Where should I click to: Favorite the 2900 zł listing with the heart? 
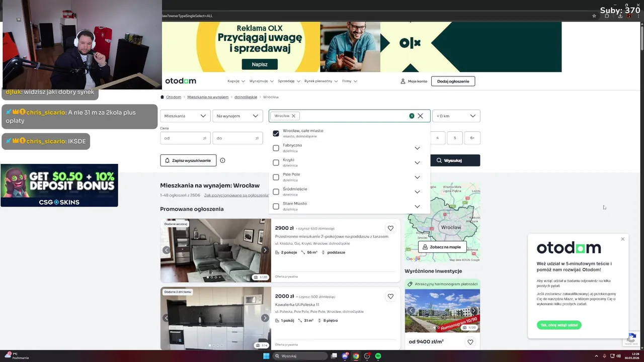(x=390, y=228)
